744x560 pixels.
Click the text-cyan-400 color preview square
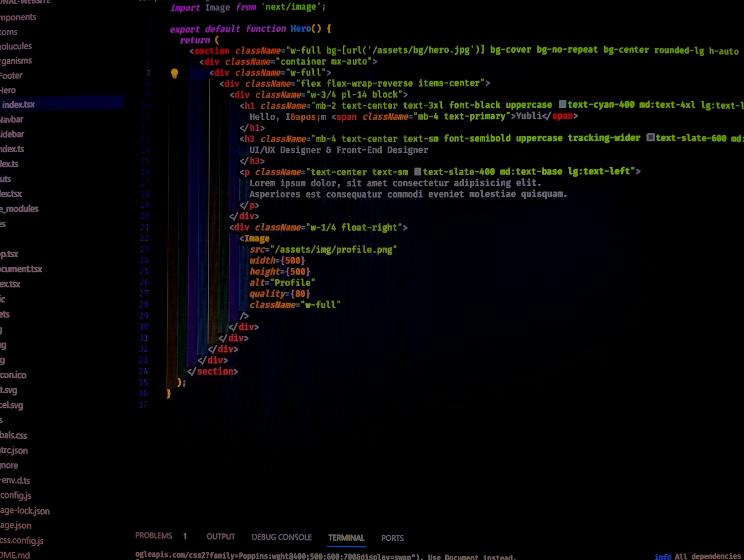coord(562,104)
